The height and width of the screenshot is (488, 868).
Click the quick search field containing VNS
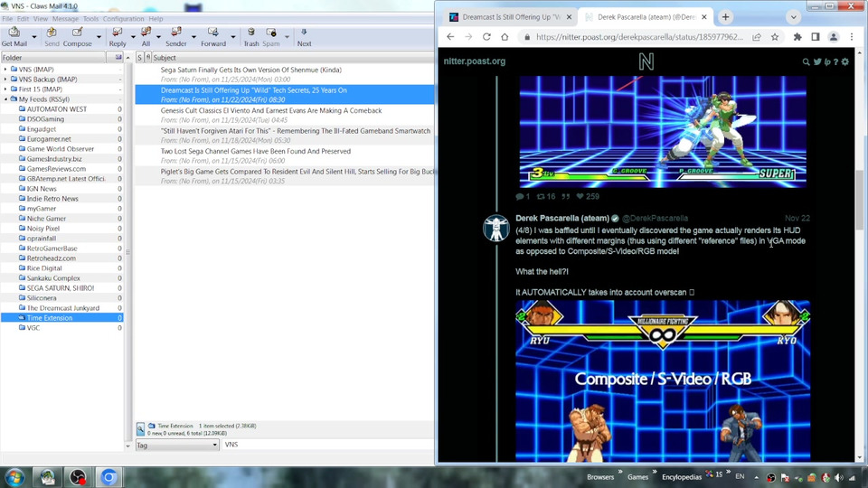[x=327, y=445]
